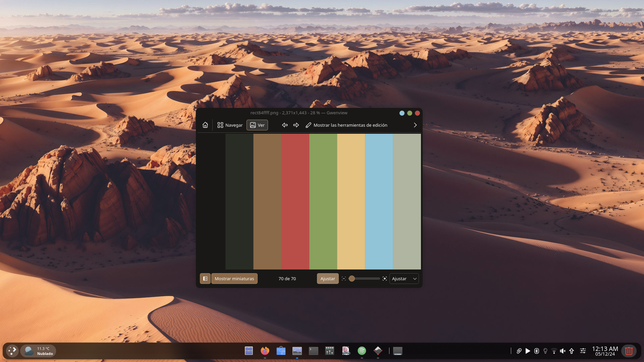
Task: Go to the previous image arrow
Action: point(285,125)
